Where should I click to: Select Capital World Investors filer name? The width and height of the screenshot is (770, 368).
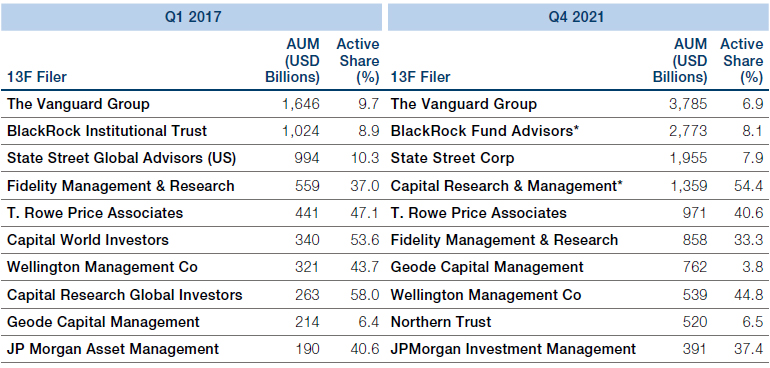pos(87,240)
